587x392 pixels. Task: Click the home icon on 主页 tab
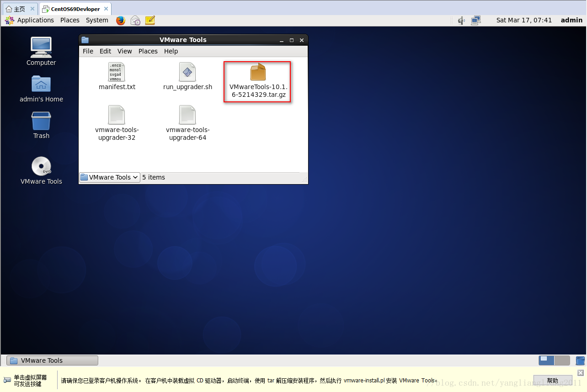coord(9,9)
